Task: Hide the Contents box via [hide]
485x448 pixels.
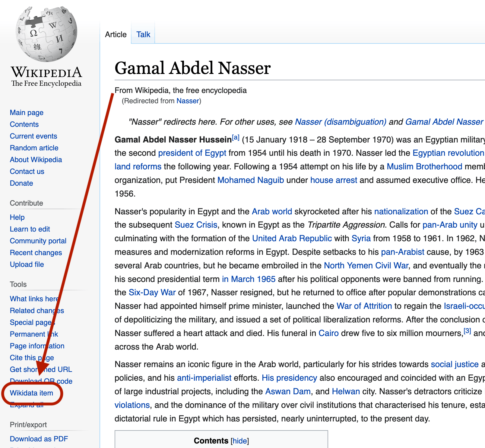Action: point(240,441)
